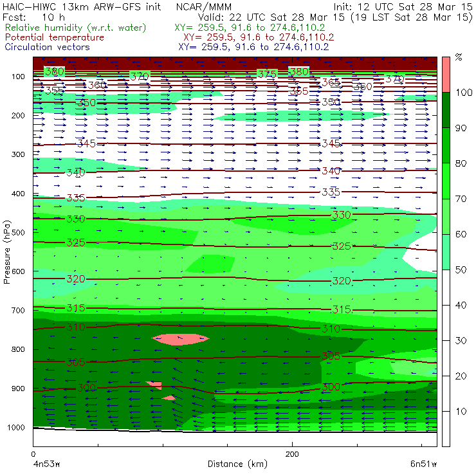Click the title 'HAIC-HIWC 13km ARW-GFS init'
Screen dimensions: 476x476
pyautogui.click(x=82, y=6)
